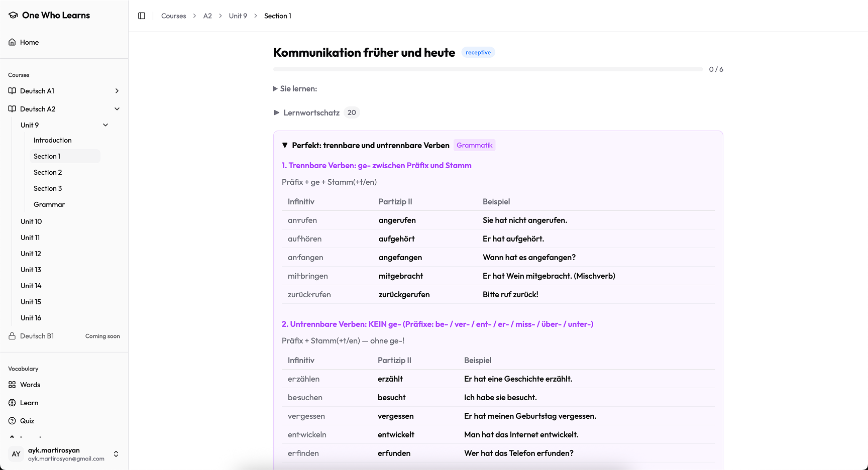Viewport: 868px width, 470px height.
Task: Collapse the sidebar via the panel toggle icon
Action: pyautogui.click(x=142, y=16)
